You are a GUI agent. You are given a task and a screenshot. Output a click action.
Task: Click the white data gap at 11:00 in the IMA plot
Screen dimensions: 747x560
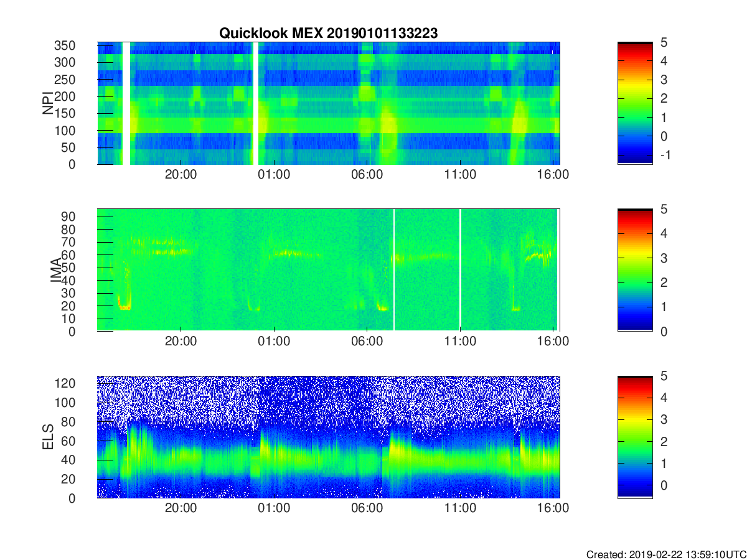tap(460, 270)
